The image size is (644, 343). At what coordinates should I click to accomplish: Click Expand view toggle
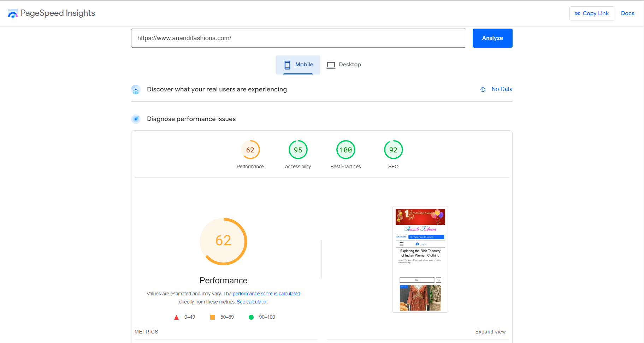pos(490,332)
